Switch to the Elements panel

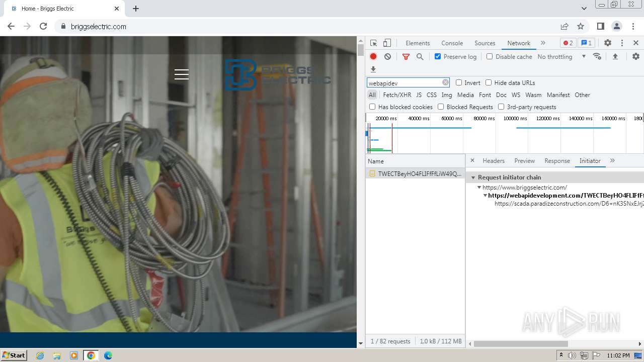(418, 43)
